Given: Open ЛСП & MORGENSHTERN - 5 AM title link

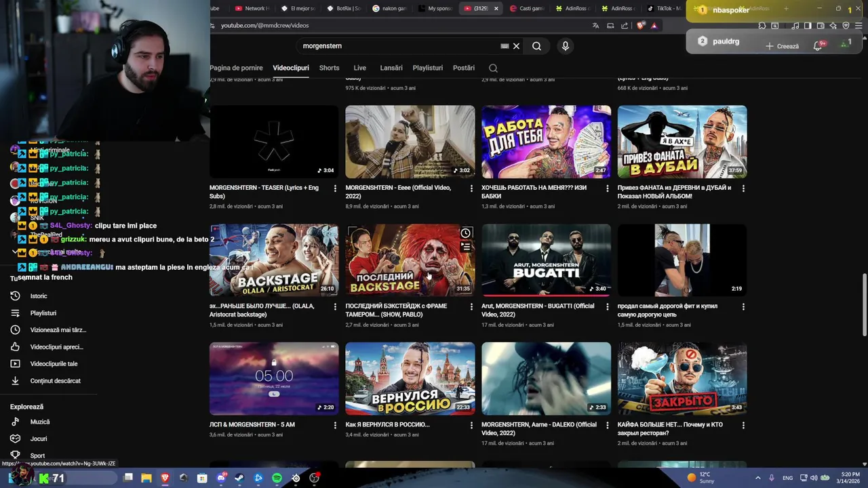Looking at the screenshot, I should (x=252, y=425).
